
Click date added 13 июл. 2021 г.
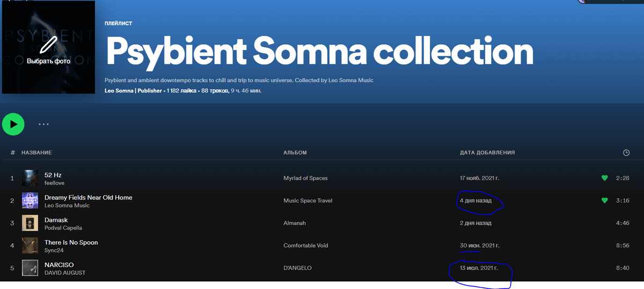pos(479,268)
